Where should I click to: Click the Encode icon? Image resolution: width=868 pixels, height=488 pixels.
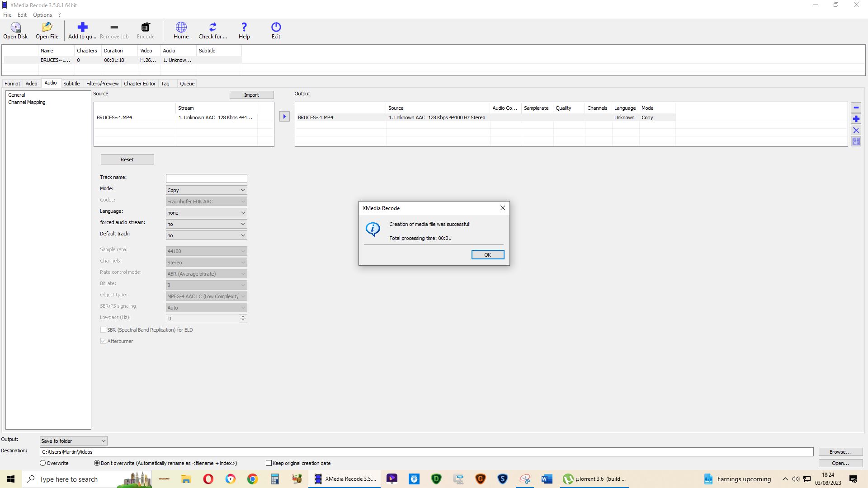[x=146, y=30]
